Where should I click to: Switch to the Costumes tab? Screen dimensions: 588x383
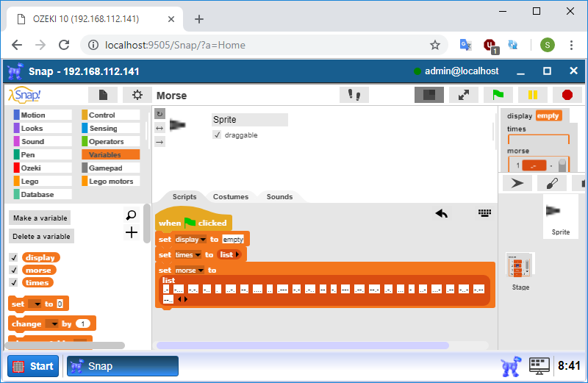pos(231,196)
